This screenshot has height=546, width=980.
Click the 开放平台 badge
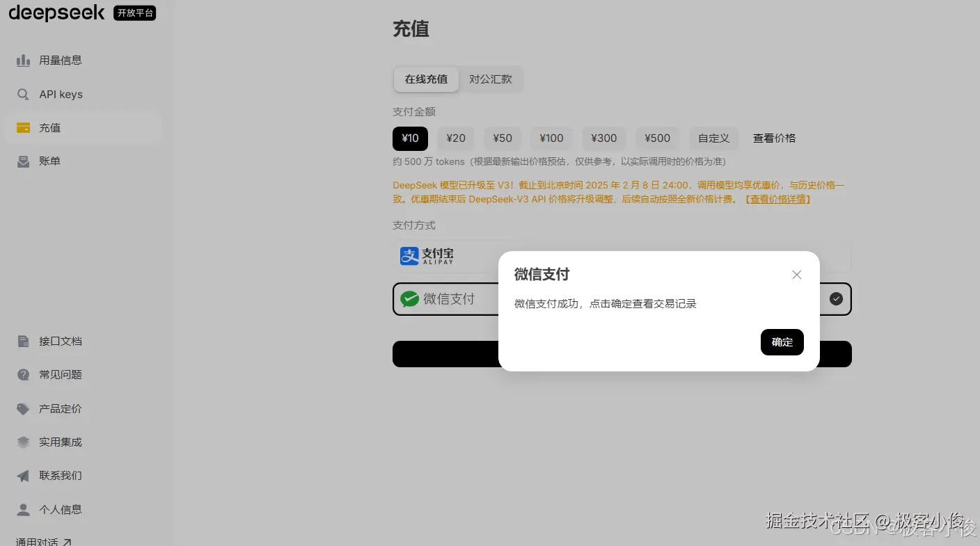point(134,13)
